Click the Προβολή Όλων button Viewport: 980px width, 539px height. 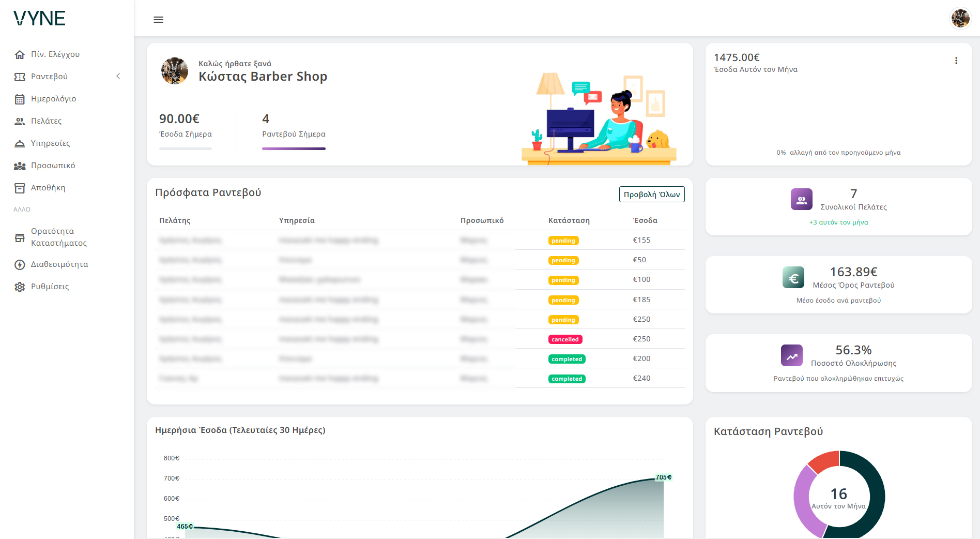tap(651, 194)
